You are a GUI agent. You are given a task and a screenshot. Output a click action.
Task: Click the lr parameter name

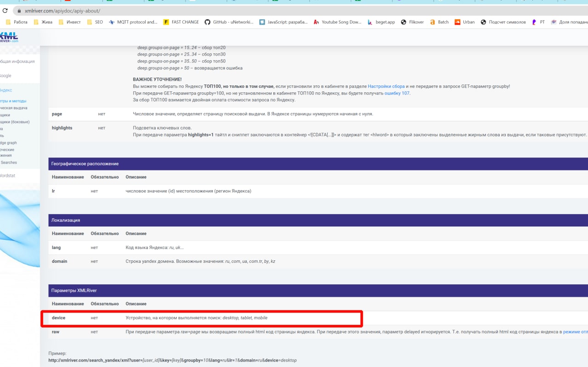(x=53, y=191)
